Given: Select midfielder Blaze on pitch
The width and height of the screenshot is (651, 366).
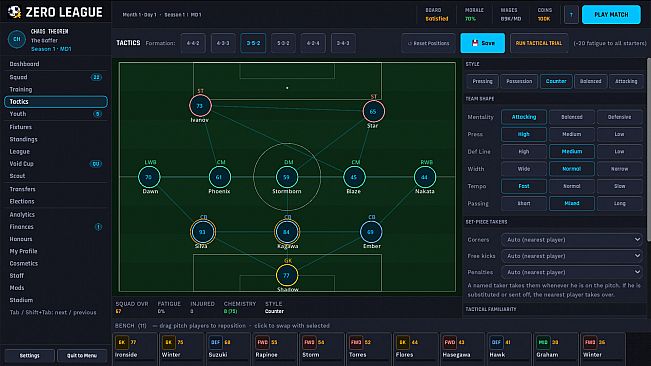Looking at the screenshot, I should tap(354, 177).
